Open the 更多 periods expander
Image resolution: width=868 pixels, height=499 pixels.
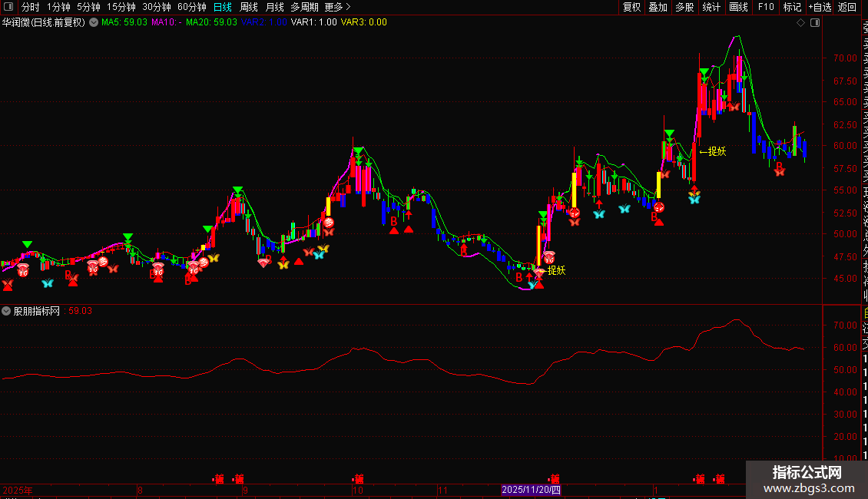tap(337, 7)
